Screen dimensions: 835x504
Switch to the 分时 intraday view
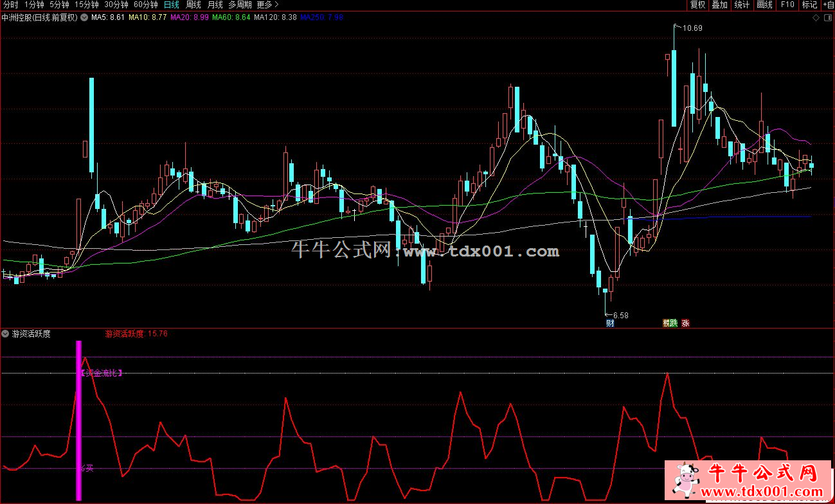coord(11,4)
